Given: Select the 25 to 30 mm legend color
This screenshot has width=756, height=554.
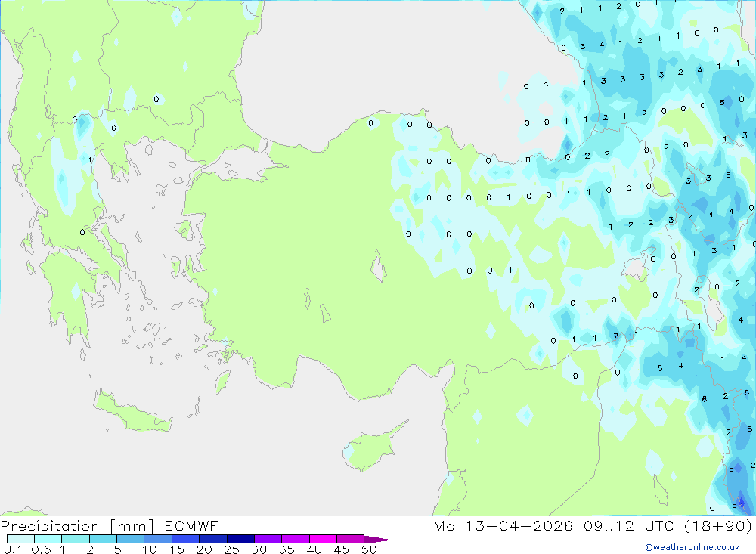Looking at the screenshot, I should click(240, 539).
